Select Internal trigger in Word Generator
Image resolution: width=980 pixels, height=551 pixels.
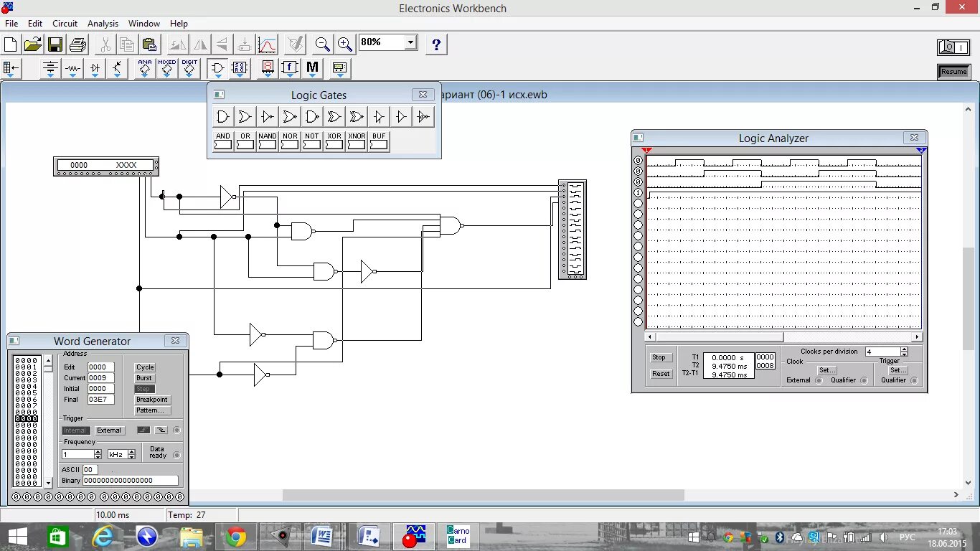point(75,430)
